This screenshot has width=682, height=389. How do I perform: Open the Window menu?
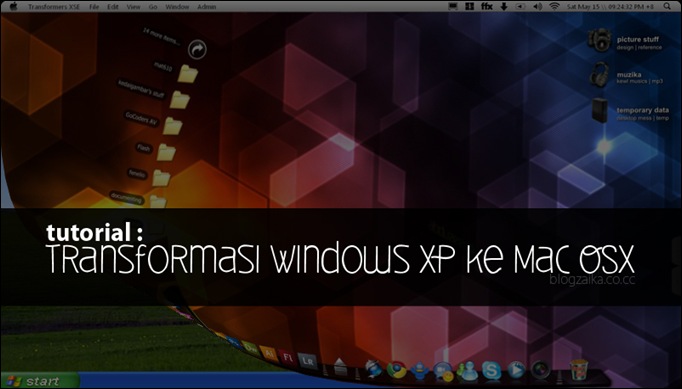[177, 7]
